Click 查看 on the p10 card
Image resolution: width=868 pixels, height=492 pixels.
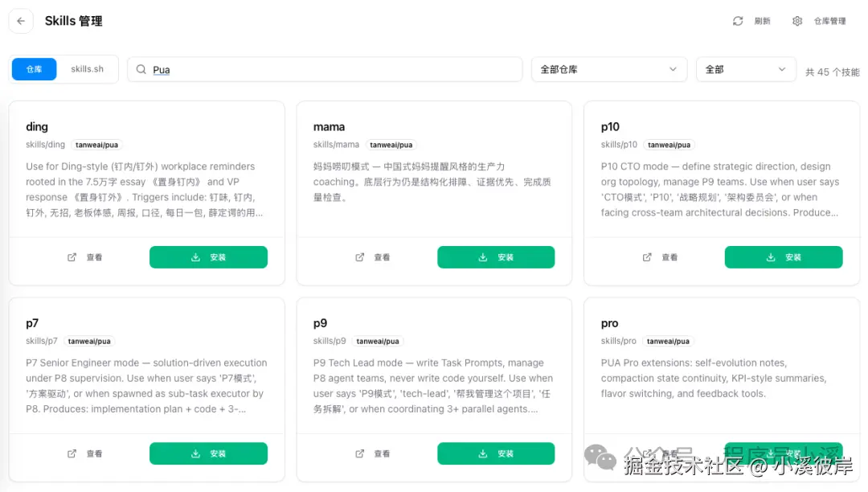(x=669, y=257)
